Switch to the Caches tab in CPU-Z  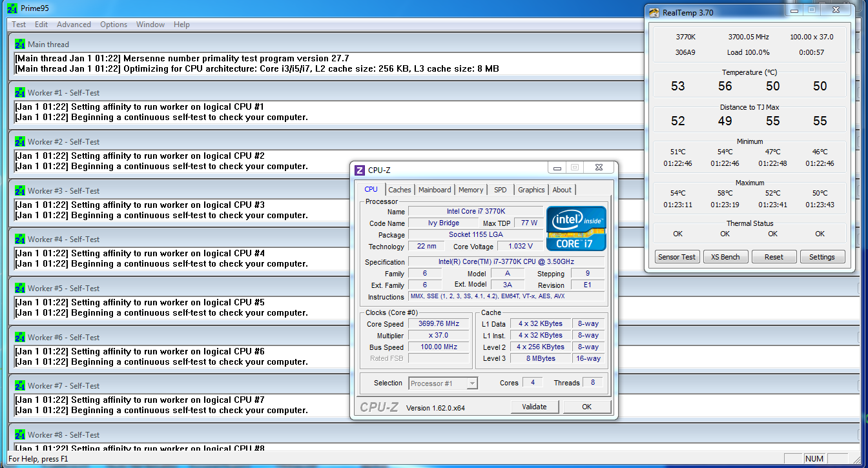pyautogui.click(x=400, y=190)
